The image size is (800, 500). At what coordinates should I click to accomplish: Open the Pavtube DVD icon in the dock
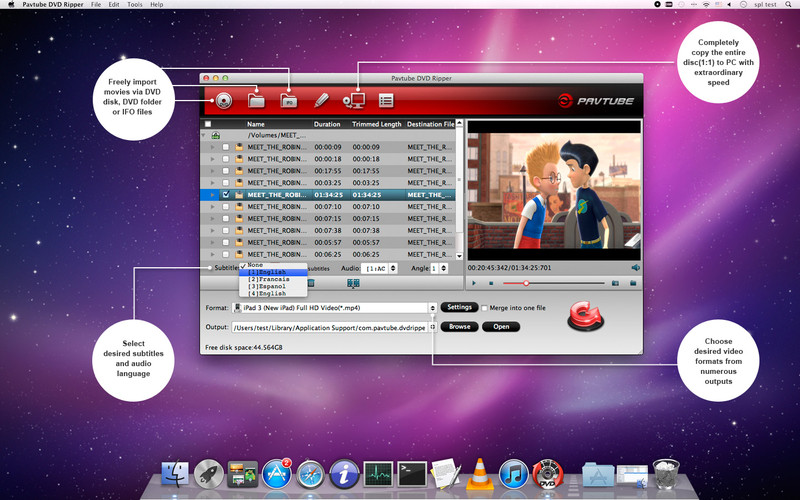tap(548, 474)
